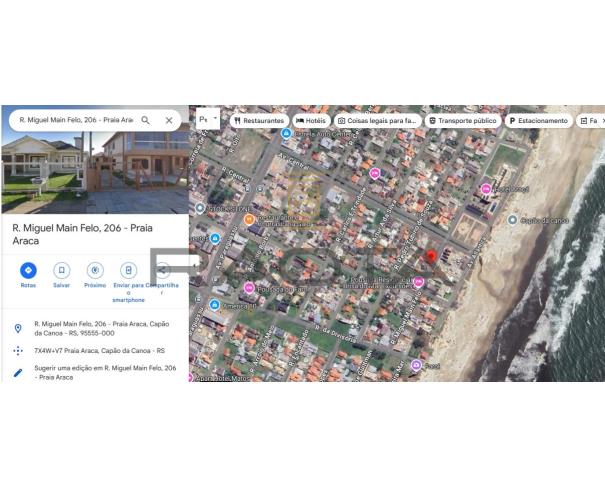Viewport: 605px width, 487px height.
Task: Select the Transporte público chip
Action: [x=463, y=121]
